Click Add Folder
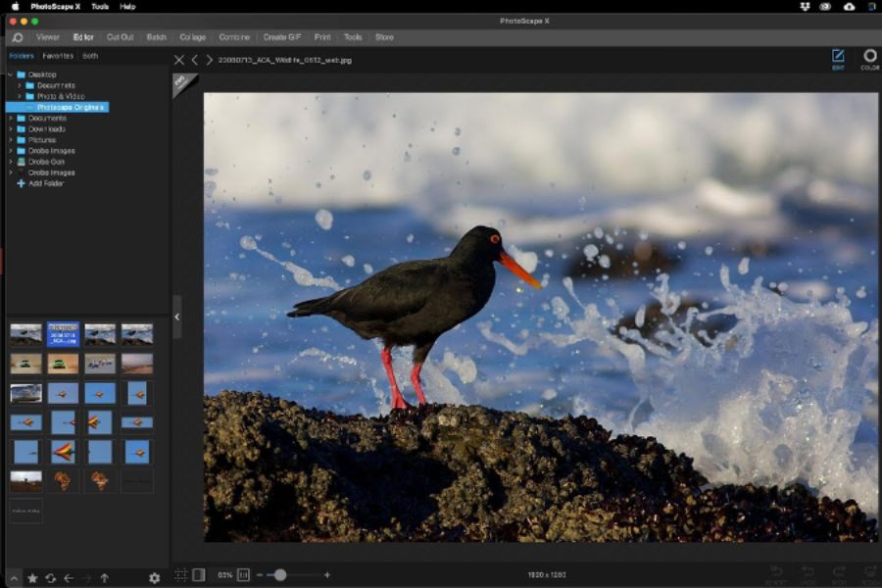Screen dimensions: 882x588 40,183
